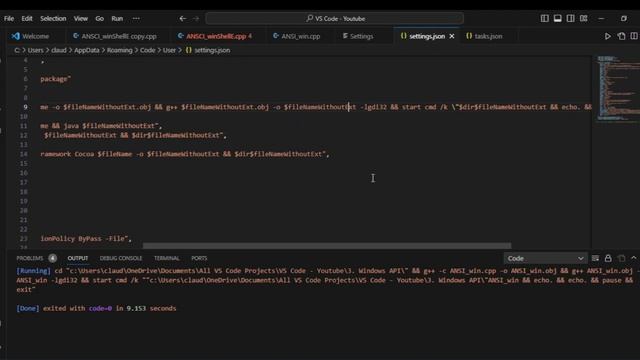640x360 pixels.
Task: Open output log in editor icon
Action: pos(621,258)
